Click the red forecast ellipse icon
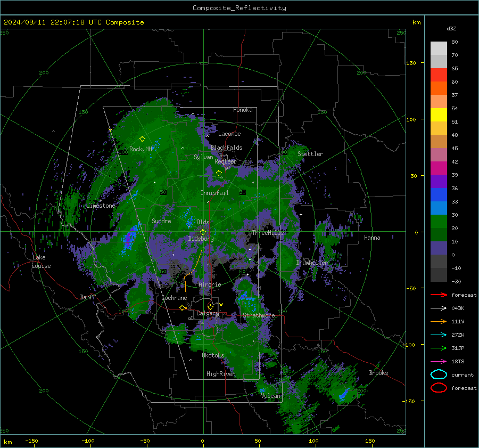Screen dimensions: 479x448 coord(439,388)
